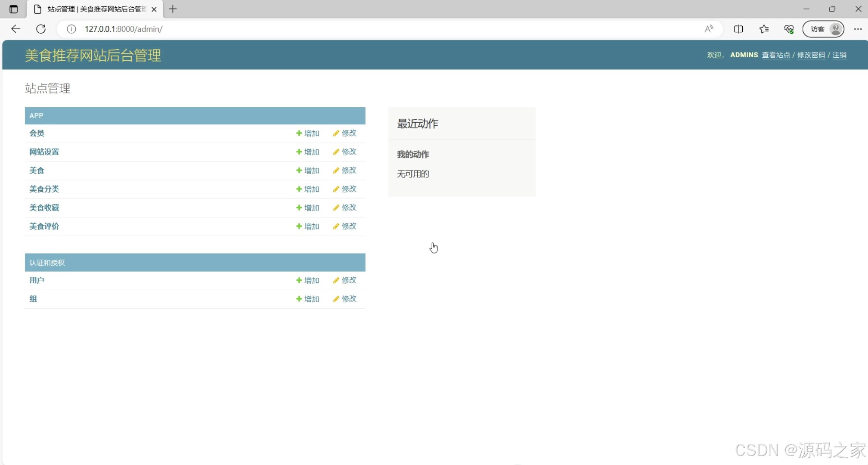Open the favorites star icon
The image size is (868, 465).
[x=764, y=29]
